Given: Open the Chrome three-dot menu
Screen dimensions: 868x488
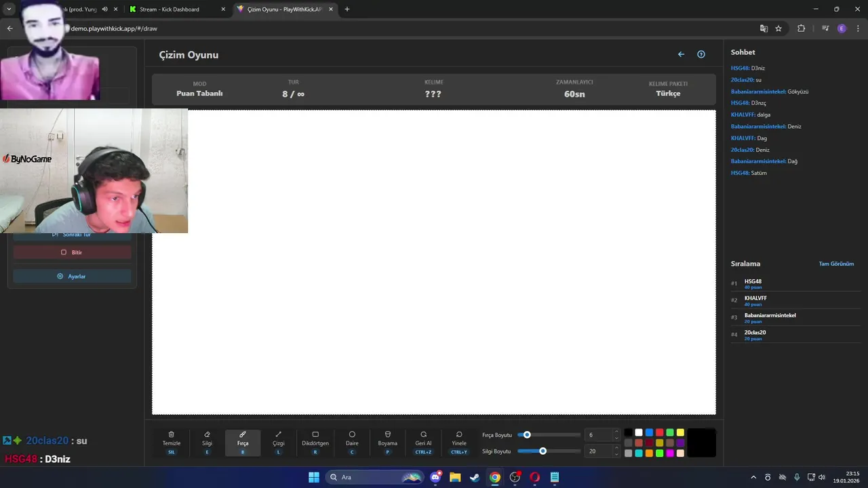Looking at the screenshot, I should tap(859, 28).
